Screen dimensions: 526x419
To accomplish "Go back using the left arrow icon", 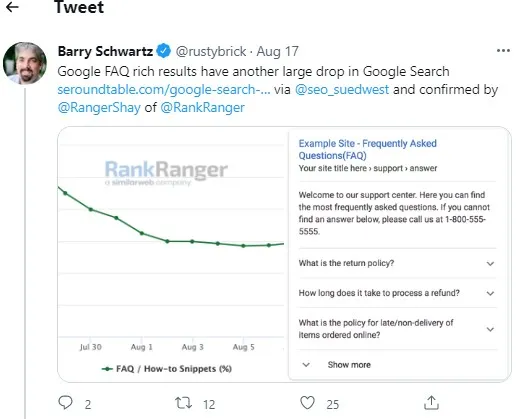I will click(x=12, y=7).
